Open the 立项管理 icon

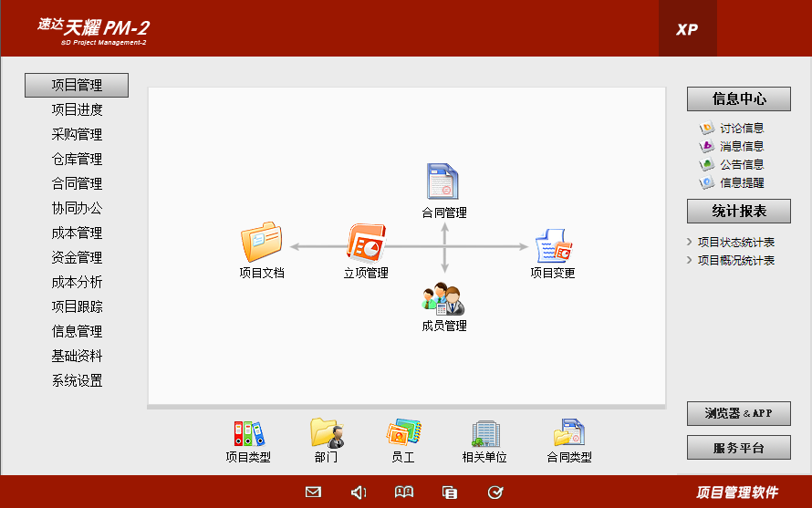click(x=367, y=244)
